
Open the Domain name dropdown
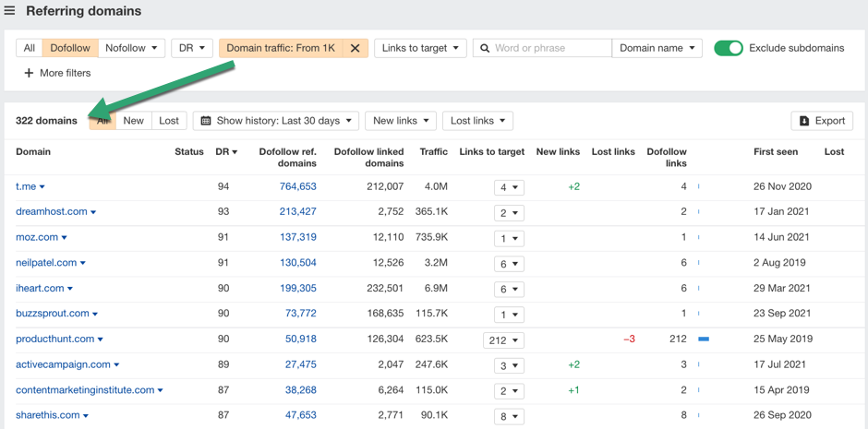tap(657, 48)
